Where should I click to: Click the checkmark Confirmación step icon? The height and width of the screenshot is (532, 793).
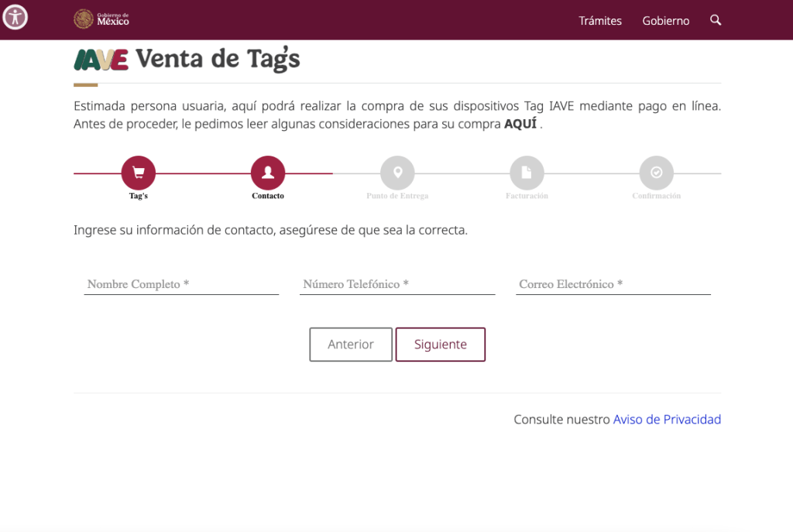656,173
